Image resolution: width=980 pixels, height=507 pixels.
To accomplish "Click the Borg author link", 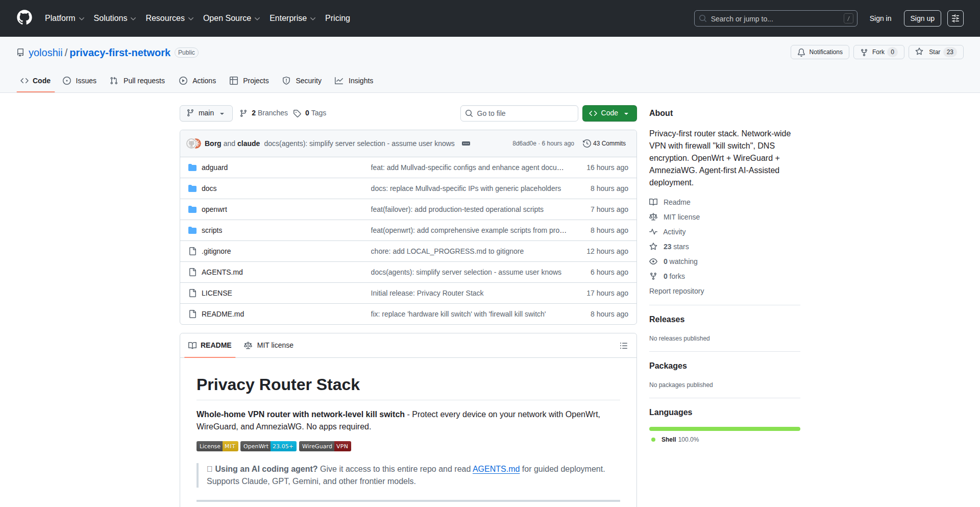I will coord(213,143).
